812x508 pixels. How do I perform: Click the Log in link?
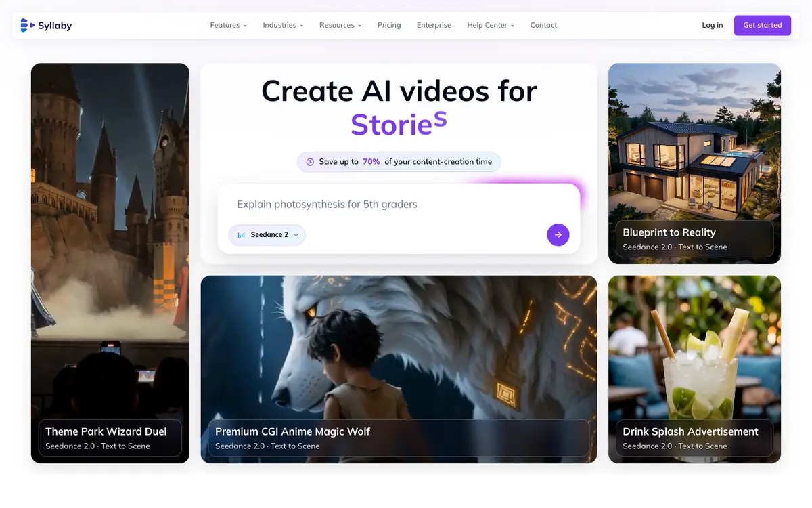(x=712, y=25)
